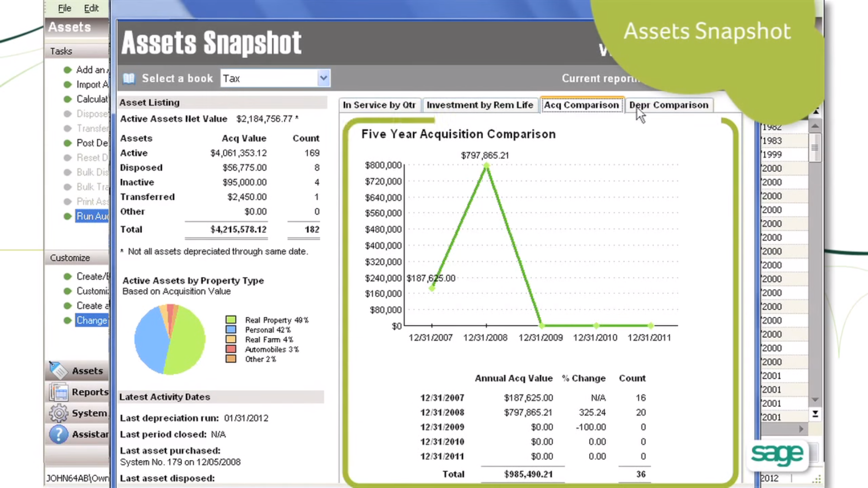Click the Sage logo
This screenshot has width=868, height=488.
click(777, 454)
